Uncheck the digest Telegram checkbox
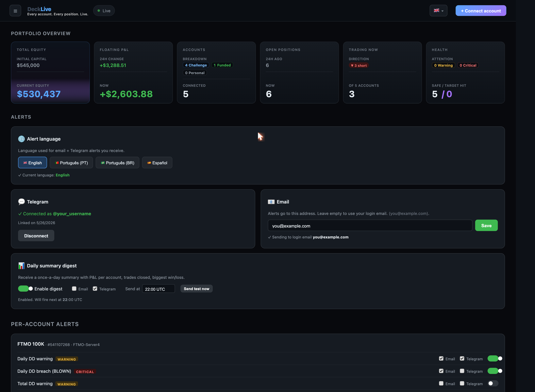The width and height of the screenshot is (535, 392). point(95,288)
